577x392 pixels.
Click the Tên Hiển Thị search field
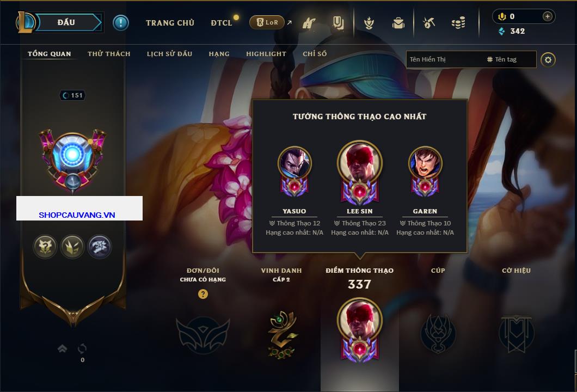pos(445,59)
